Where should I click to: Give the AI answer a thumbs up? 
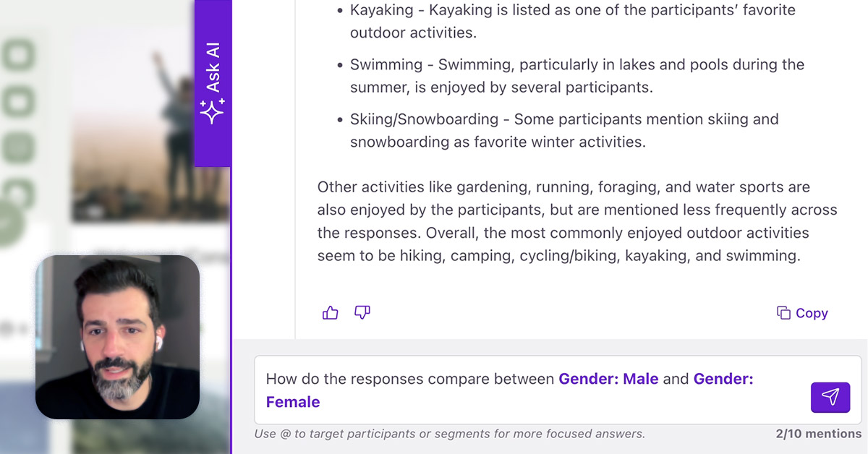330,312
